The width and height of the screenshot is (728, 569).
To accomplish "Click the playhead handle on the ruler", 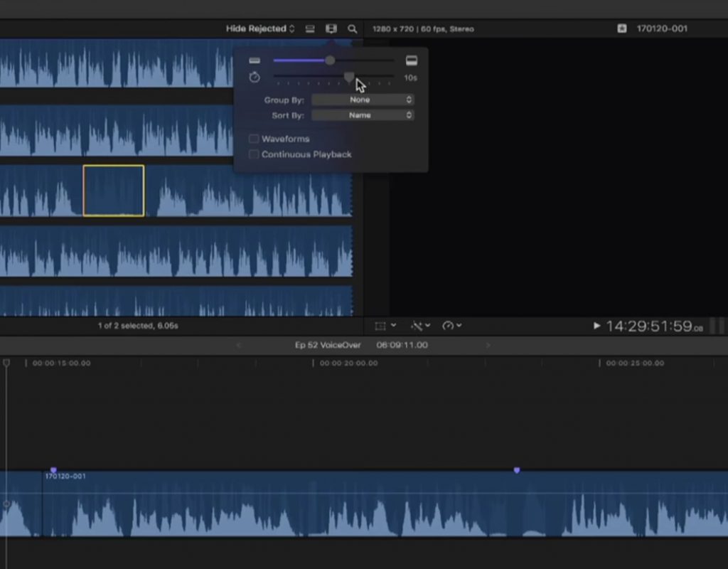I will pos(6,363).
